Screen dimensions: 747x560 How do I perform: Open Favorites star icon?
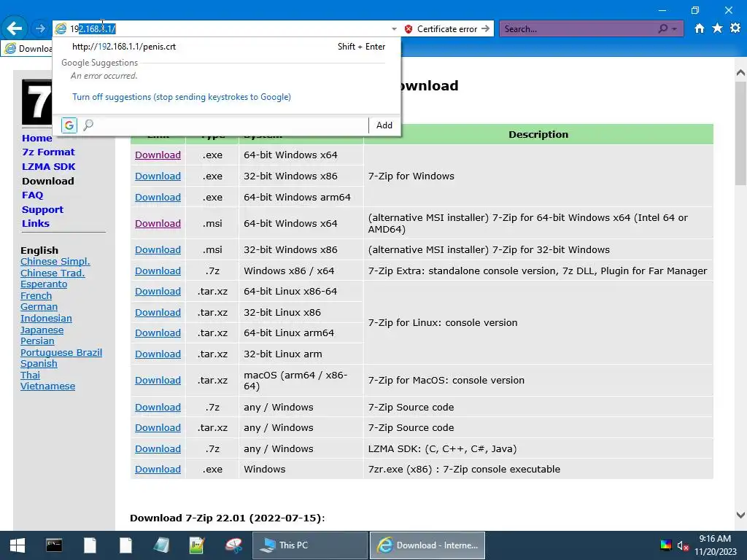[x=717, y=28]
